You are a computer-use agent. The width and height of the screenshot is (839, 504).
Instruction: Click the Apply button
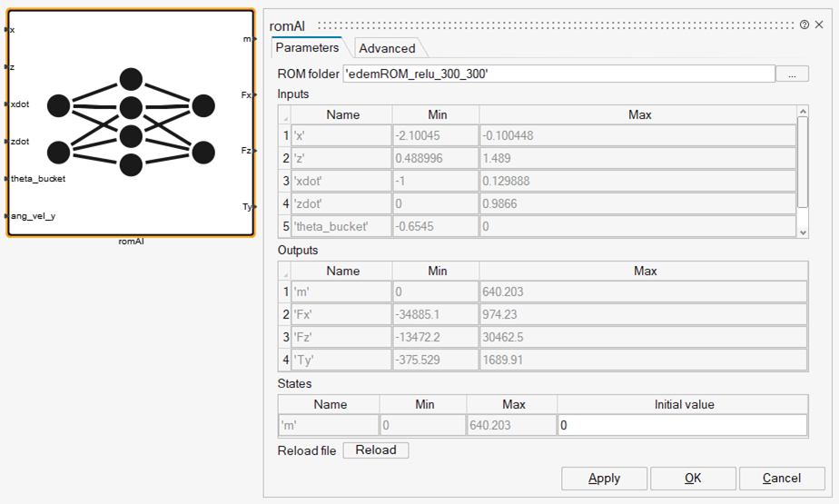[x=604, y=479]
